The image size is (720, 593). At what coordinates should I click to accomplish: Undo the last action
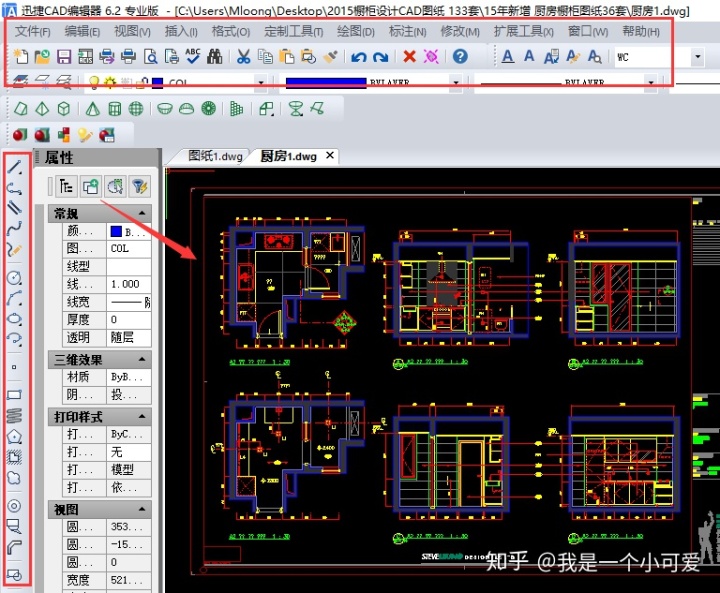click(x=359, y=56)
